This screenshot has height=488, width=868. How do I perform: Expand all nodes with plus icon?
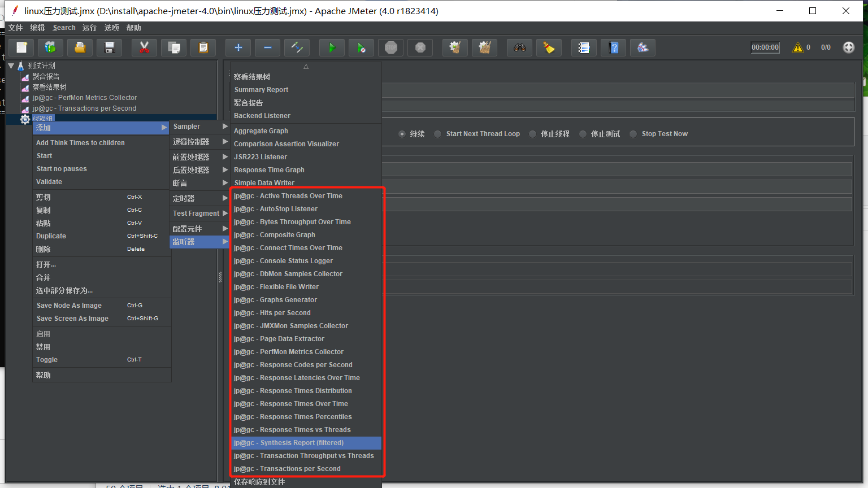coord(238,48)
